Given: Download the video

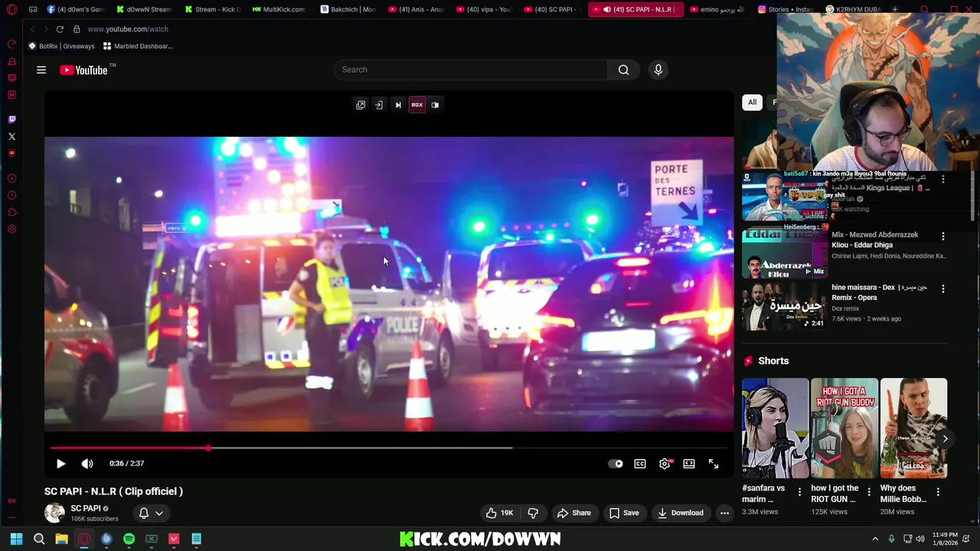Looking at the screenshot, I should click(x=681, y=513).
